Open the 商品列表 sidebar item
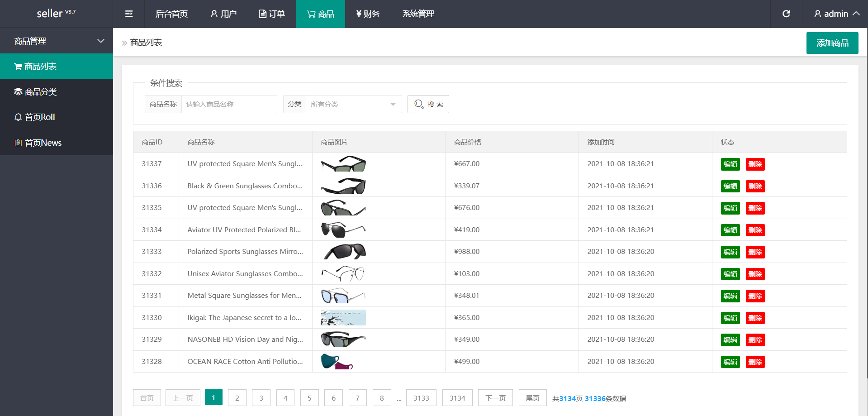Image resolution: width=868 pixels, height=416 pixels. pos(57,67)
